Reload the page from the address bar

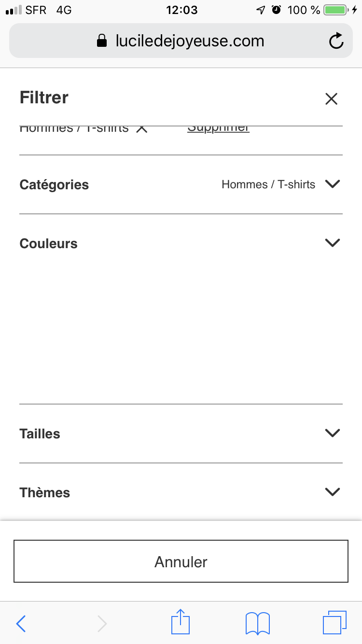(x=336, y=41)
